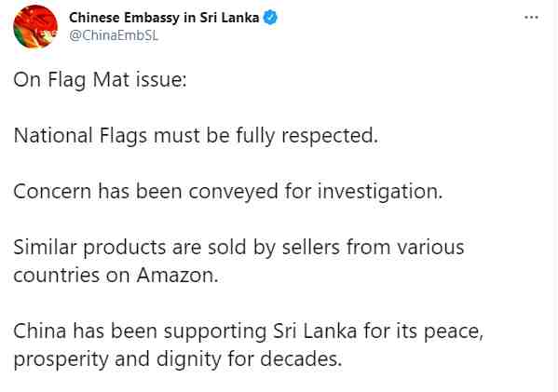Click the Chinese Embassy in Sri Lanka name
Screen dimensions: 558x392
pos(164,18)
